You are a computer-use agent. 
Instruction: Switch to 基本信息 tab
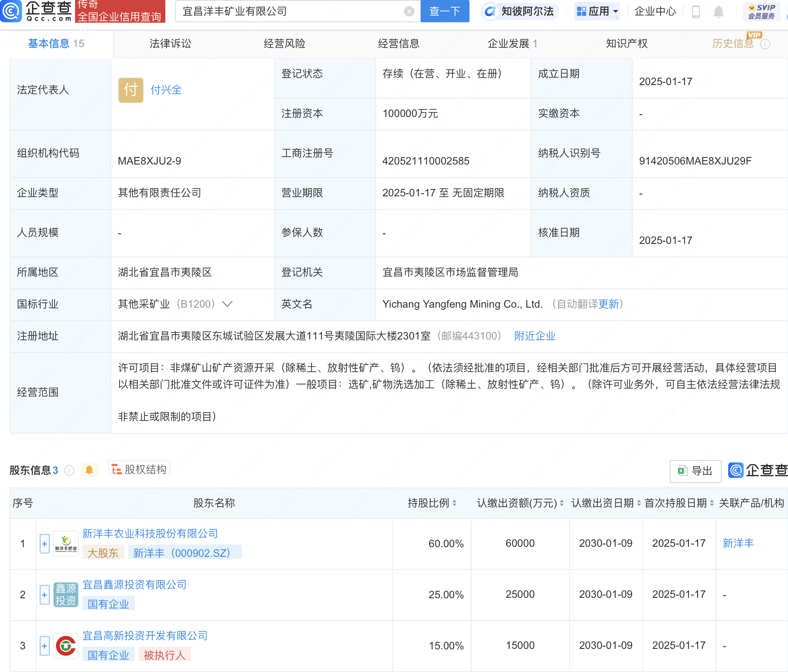(x=56, y=44)
